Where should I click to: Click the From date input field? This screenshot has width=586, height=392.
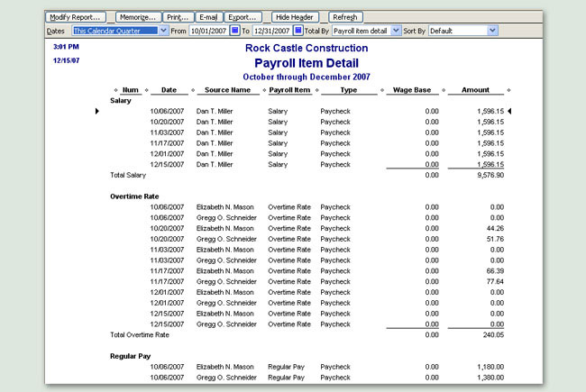pyautogui.click(x=207, y=31)
